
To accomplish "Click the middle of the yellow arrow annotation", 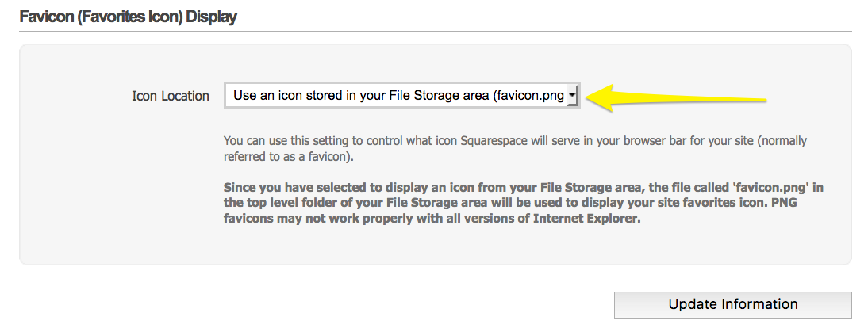I will pyautogui.click(x=674, y=98).
